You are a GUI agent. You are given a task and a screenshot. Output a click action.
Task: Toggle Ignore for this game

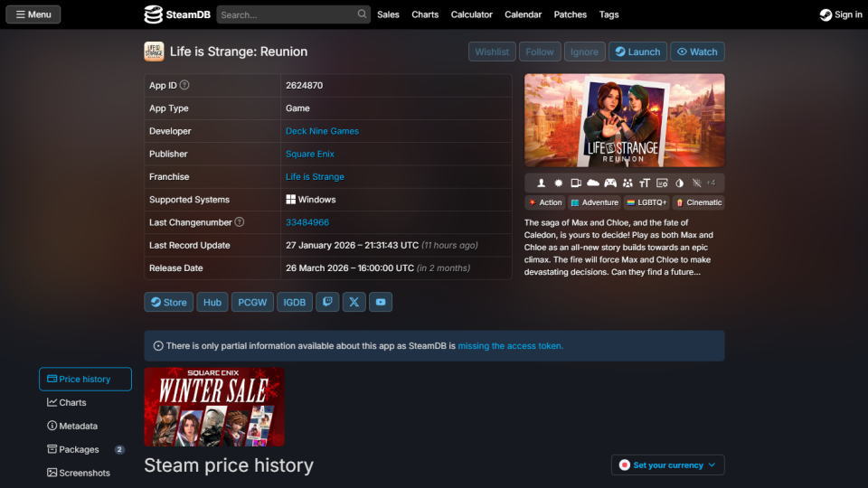(584, 52)
